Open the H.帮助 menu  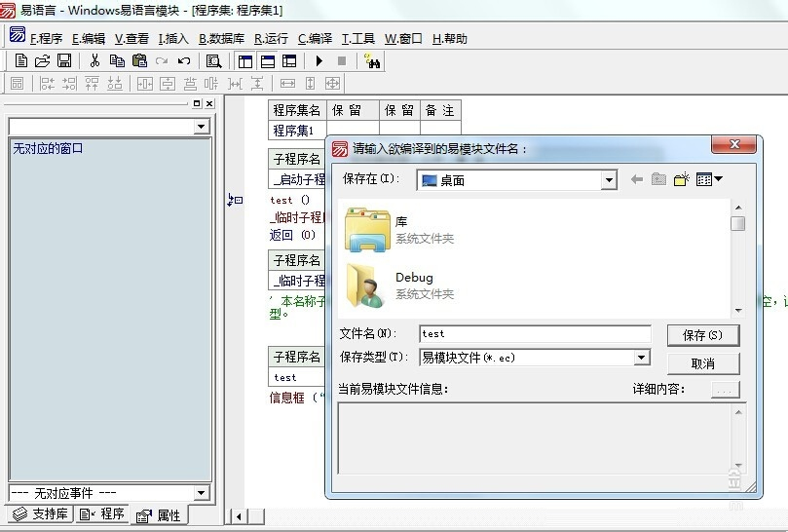click(450, 39)
